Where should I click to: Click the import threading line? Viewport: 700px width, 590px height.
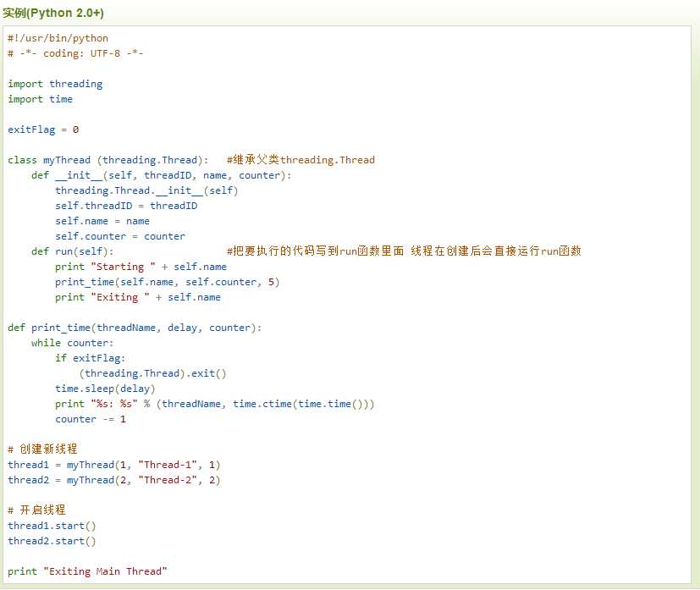coord(55,84)
